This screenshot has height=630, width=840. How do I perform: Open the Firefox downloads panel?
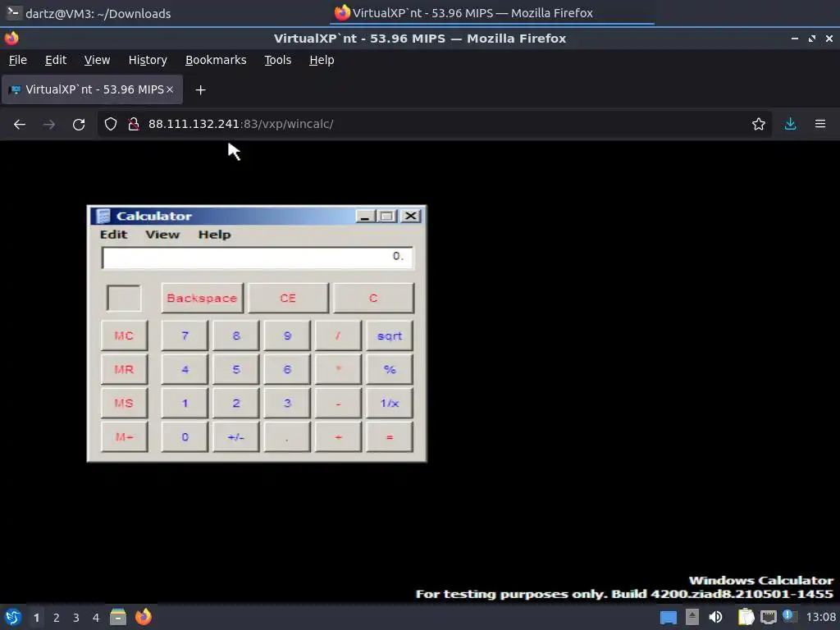tap(790, 125)
